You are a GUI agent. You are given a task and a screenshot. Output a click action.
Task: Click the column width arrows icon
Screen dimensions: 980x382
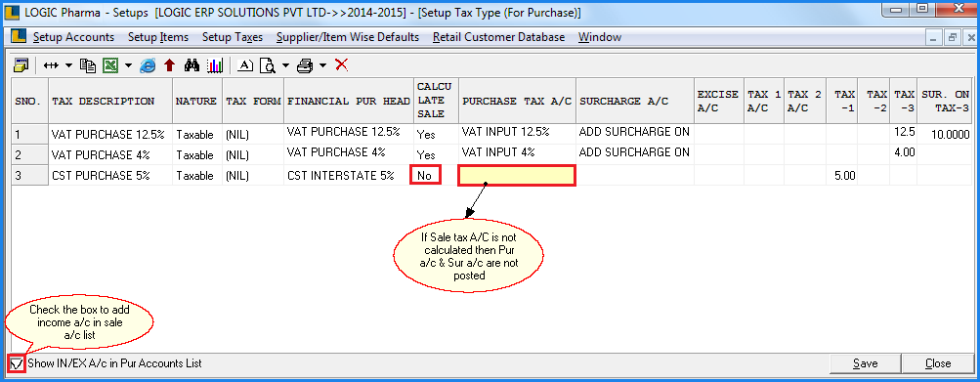click(x=51, y=65)
